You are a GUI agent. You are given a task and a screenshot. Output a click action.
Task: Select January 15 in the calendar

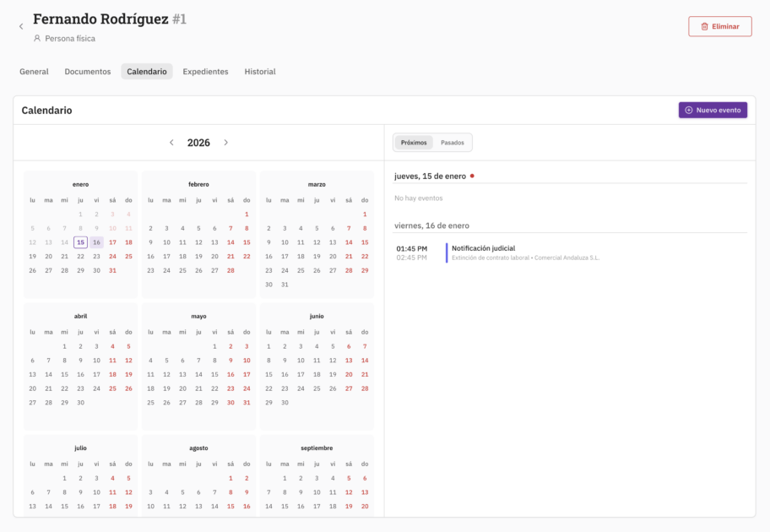(x=80, y=242)
